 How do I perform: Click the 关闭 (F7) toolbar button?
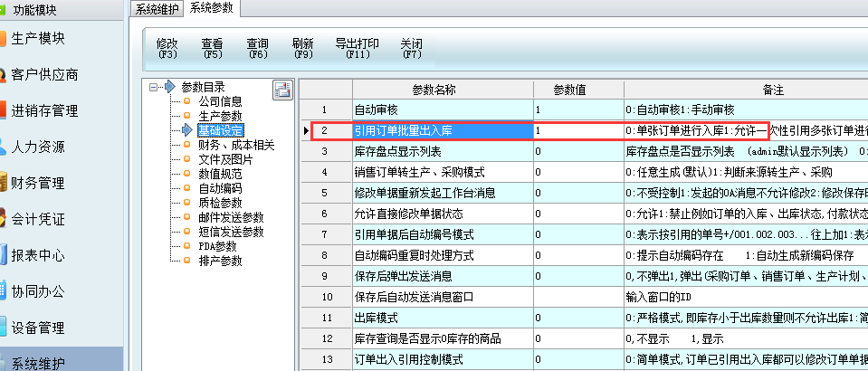[412, 49]
